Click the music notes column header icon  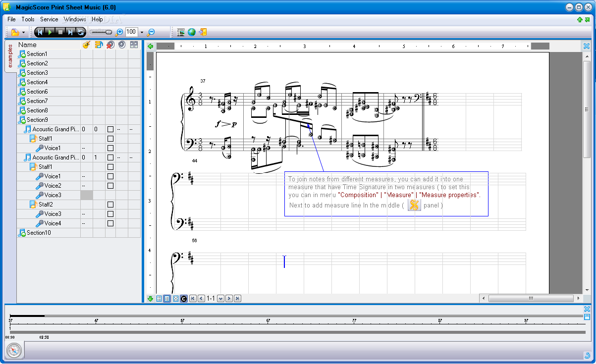tap(98, 45)
